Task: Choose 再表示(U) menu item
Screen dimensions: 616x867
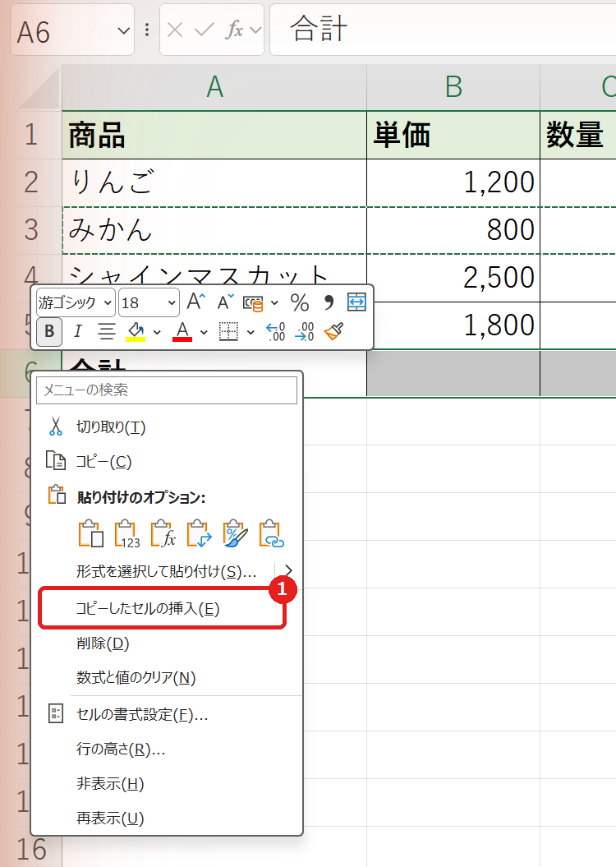Action: pos(166,818)
